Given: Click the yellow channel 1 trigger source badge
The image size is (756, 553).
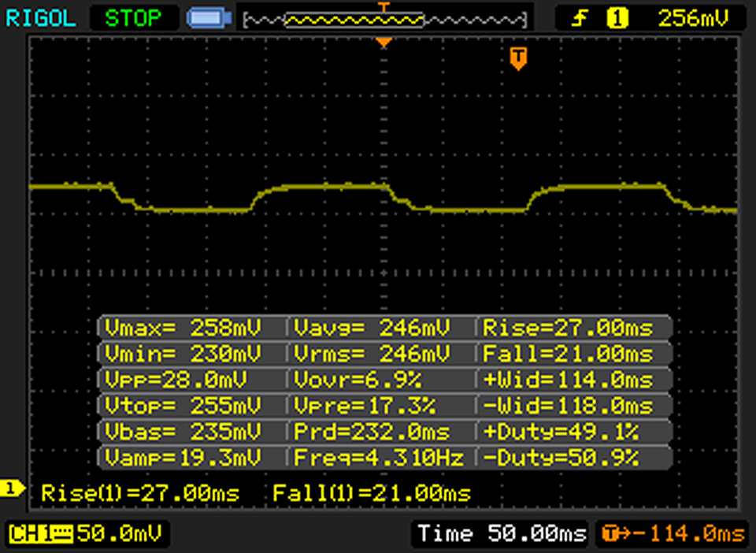Looking at the screenshot, I should coord(617,18).
